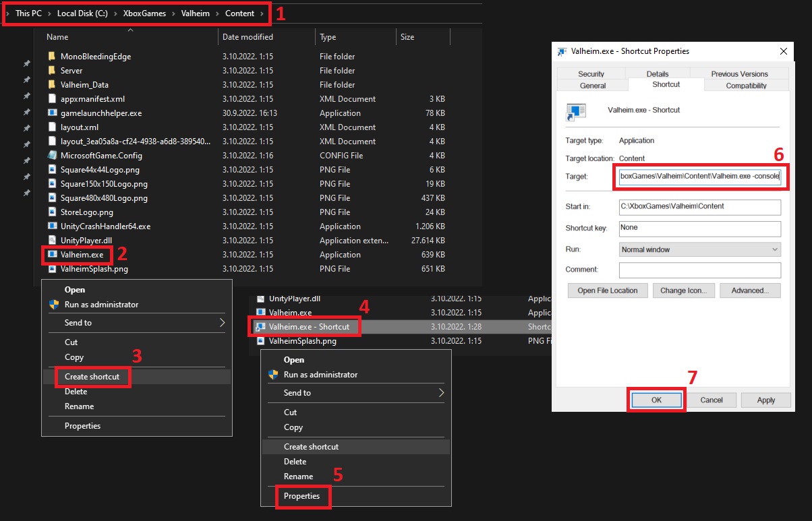This screenshot has height=521, width=812.
Task: Click the Square44x44Logo.png file icon
Action: (x=53, y=170)
